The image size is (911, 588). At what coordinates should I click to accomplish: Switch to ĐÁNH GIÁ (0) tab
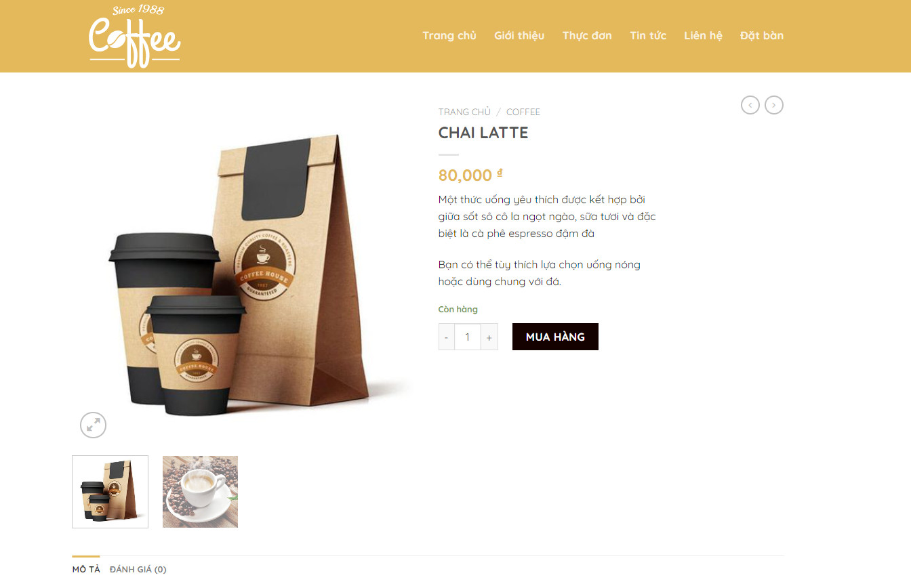pyautogui.click(x=138, y=569)
